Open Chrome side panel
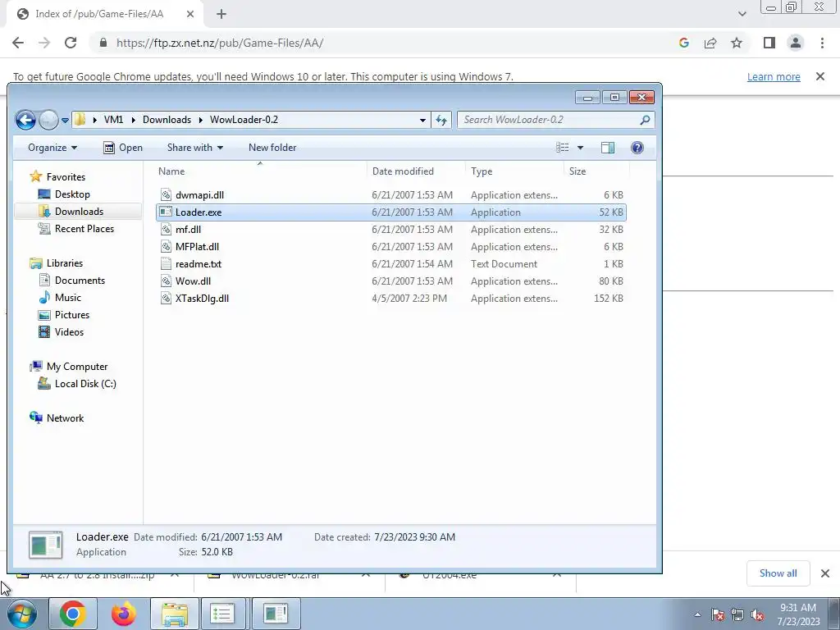 [769, 43]
